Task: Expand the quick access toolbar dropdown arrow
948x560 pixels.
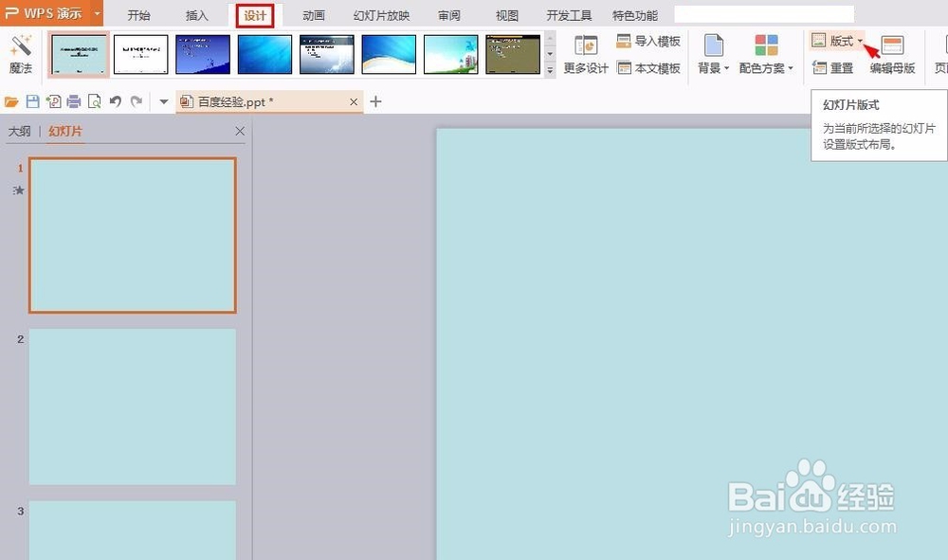Action: 163,101
